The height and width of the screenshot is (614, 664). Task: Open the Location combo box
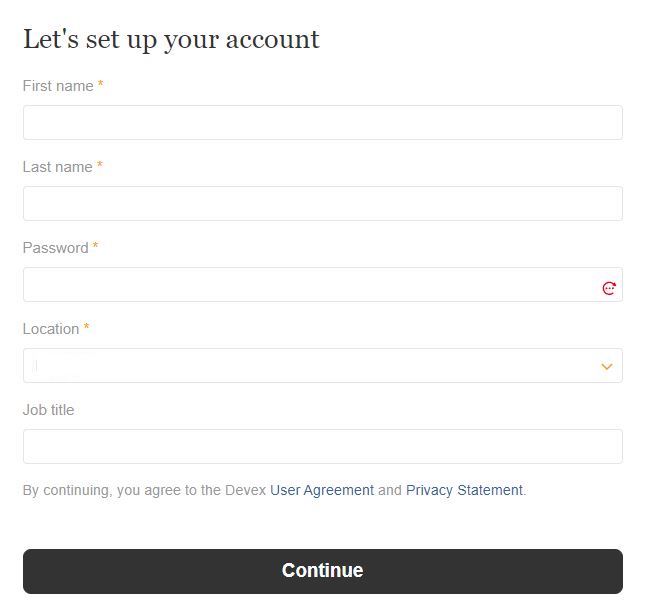(x=323, y=365)
